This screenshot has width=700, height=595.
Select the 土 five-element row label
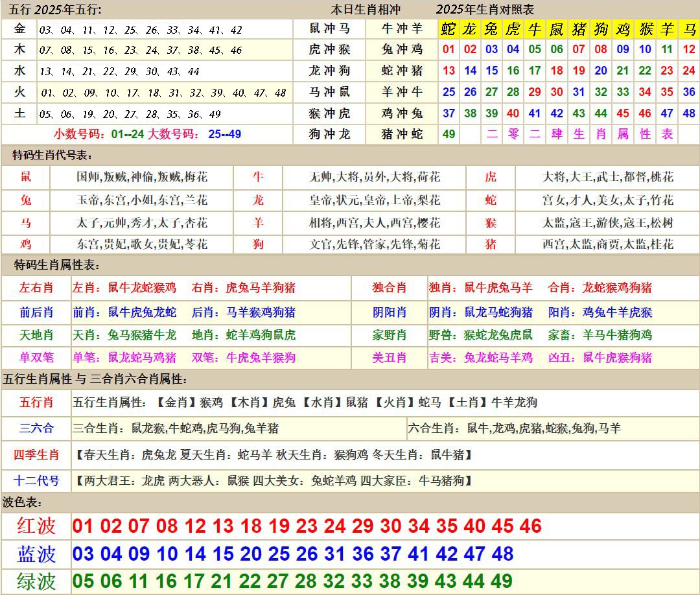coord(20,113)
